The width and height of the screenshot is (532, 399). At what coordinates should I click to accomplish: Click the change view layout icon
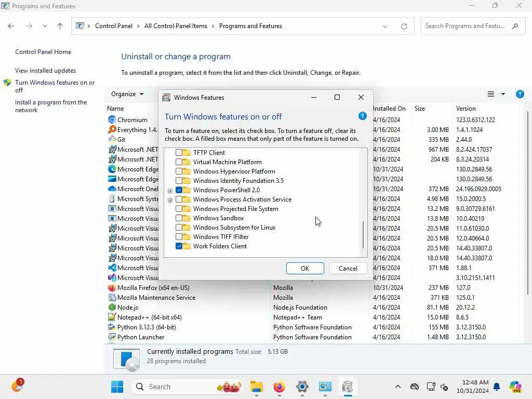490,94
